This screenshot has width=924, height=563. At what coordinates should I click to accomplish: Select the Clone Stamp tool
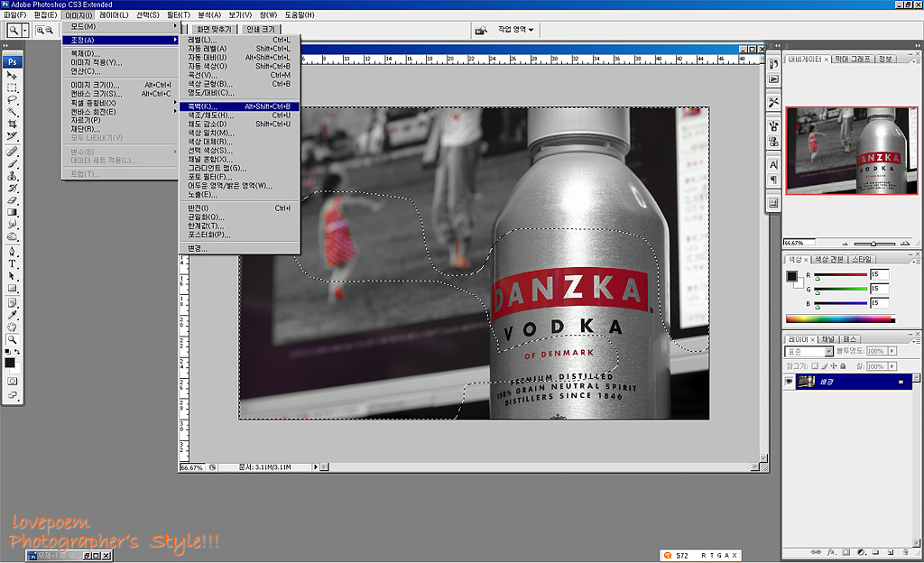click(x=12, y=176)
